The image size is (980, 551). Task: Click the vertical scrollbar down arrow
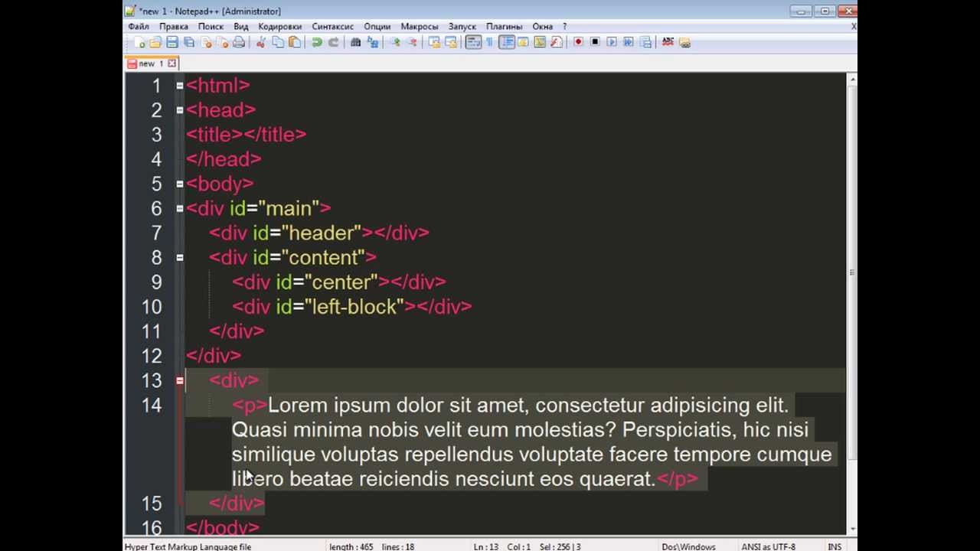[x=851, y=529]
